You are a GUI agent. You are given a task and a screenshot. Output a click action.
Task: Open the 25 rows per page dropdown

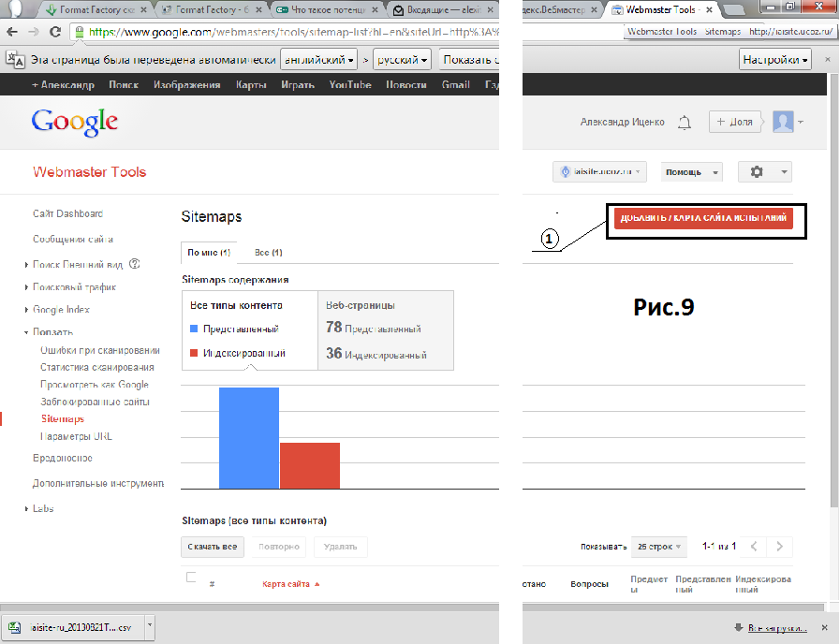pyautogui.click(x=659, y=547)
